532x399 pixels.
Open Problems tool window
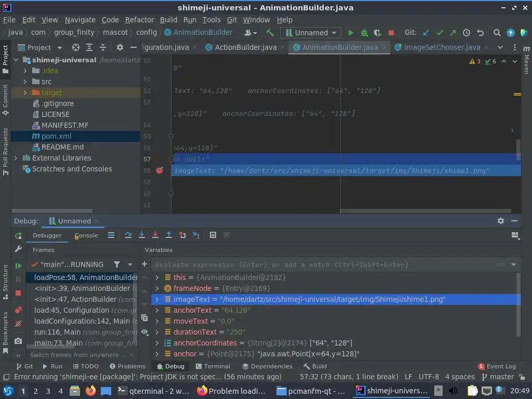pyautogui.click(x=128, y=366)
